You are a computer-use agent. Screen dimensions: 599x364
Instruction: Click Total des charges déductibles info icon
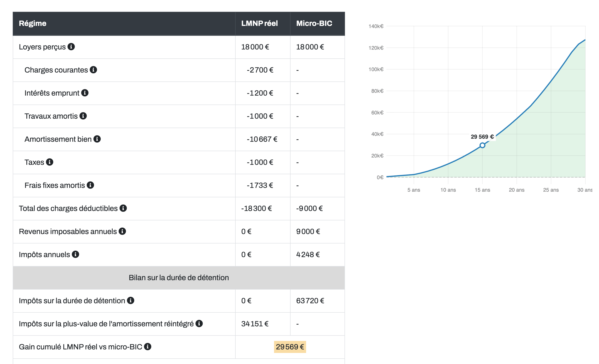click(123, 208)
